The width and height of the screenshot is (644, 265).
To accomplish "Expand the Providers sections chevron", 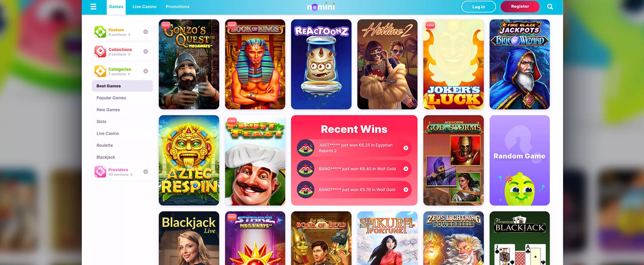I will tap(146, 172).
